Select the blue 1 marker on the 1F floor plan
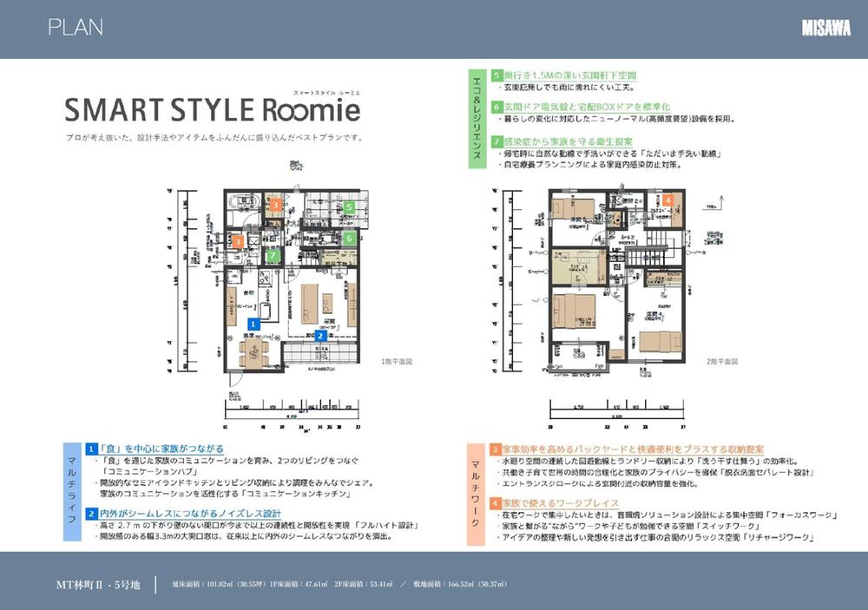The width and height of the screenshot is (868, 610). tap(253, 325)
